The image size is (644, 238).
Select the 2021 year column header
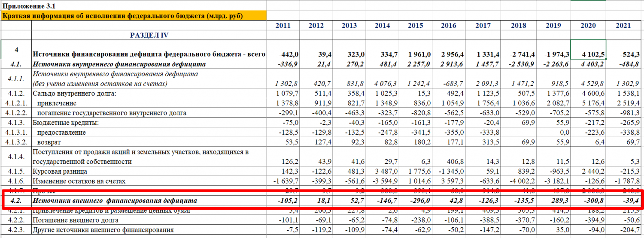click(x=623, y=26)
